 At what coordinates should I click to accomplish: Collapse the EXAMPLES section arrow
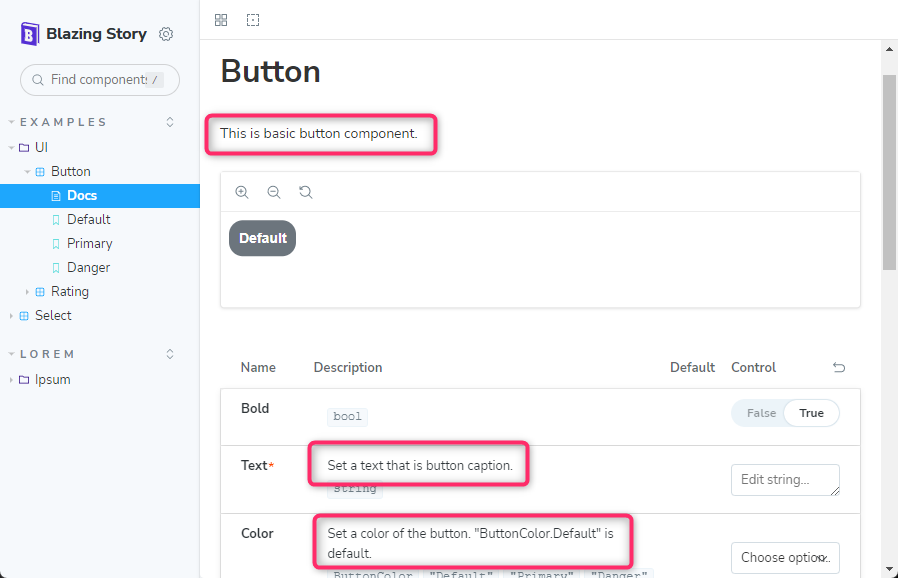click(11, 122)
